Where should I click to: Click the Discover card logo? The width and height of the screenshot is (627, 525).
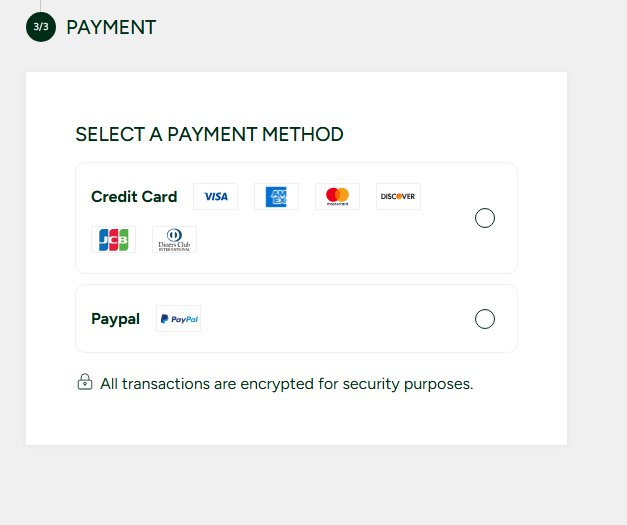point(398,197)
